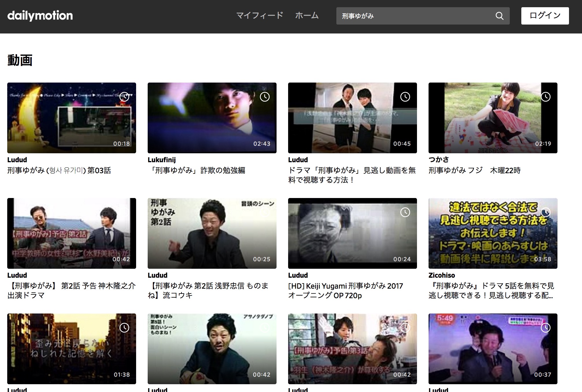The width and height of the screenshot is (582, 392).
Task: Play the 01:38 ねじれた記憶を解く thumbnail
Action: (72, 349)
